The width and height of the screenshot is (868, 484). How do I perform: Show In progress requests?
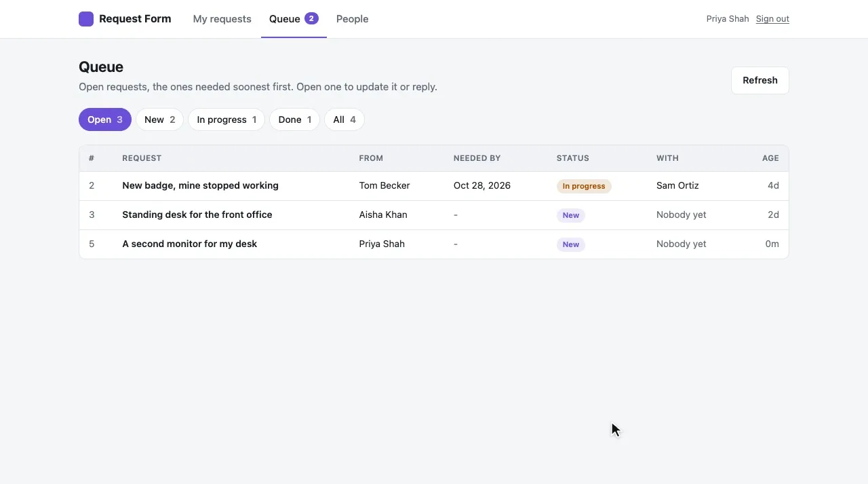coord(226,119)
